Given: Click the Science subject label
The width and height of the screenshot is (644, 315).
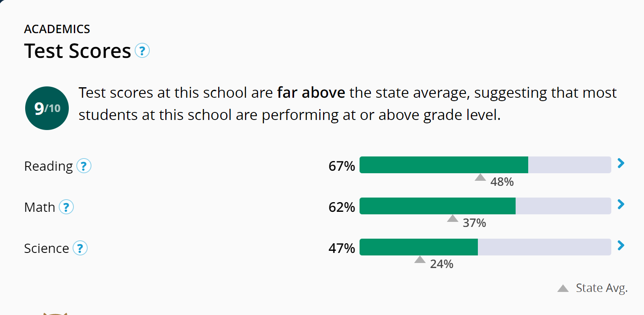Looking at the screenshot, I should click(x=46, y=248).
